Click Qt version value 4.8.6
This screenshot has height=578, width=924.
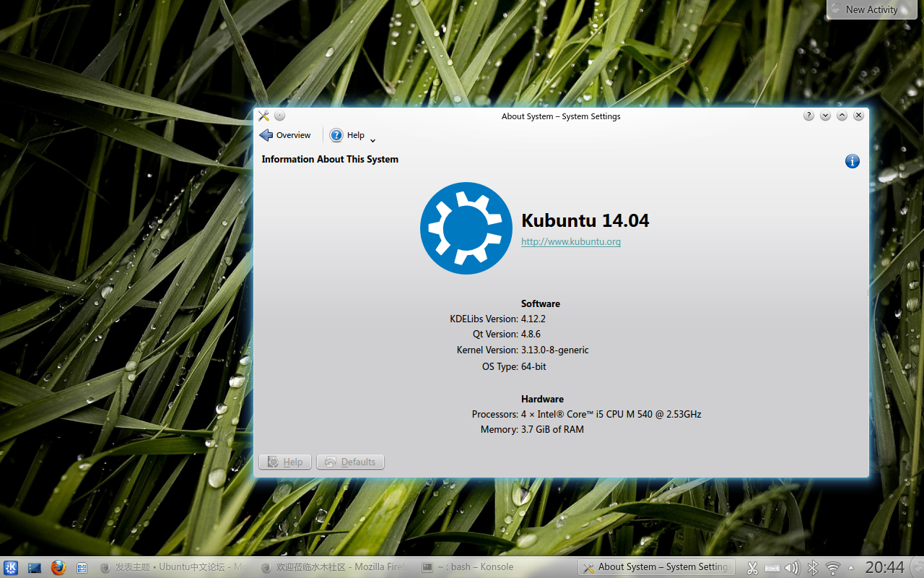point(531,334)
